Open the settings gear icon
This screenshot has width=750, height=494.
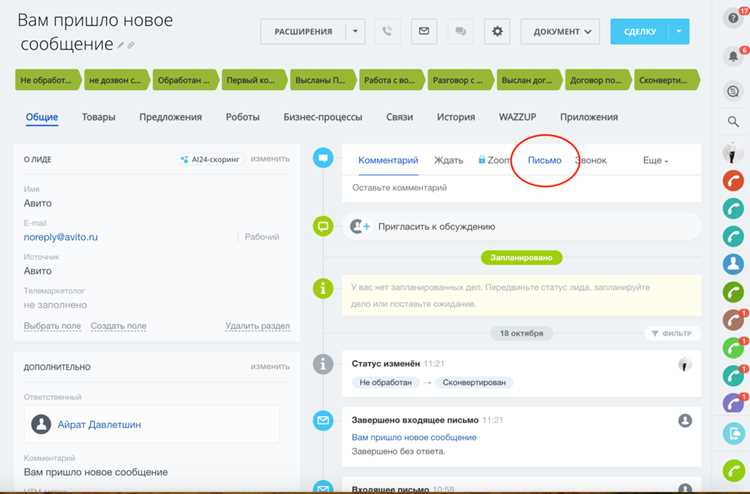pos(497,32)
